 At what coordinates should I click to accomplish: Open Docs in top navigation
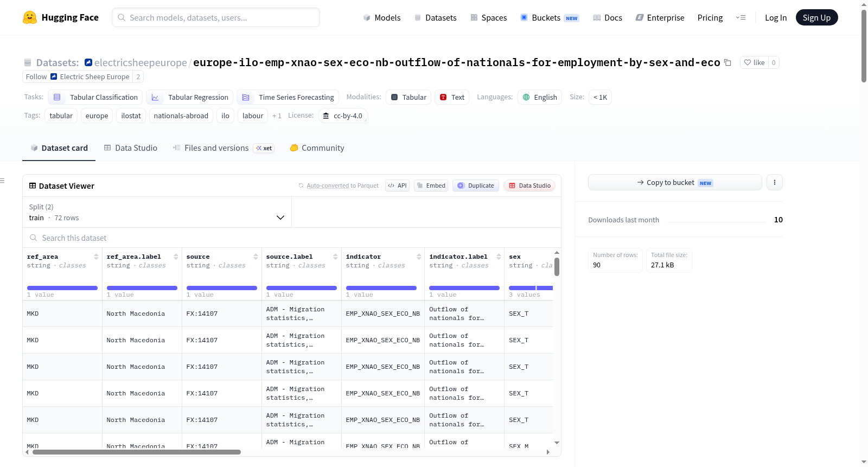point(608,17)
